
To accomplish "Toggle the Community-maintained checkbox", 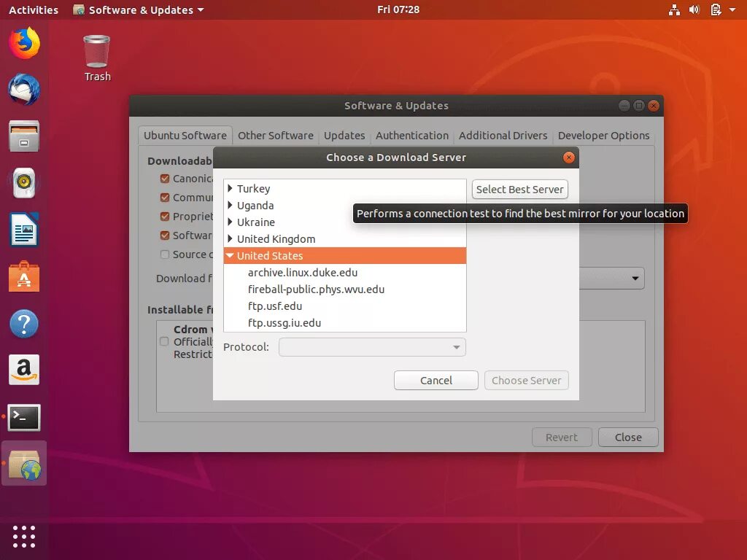I will [x=165, y=197].
